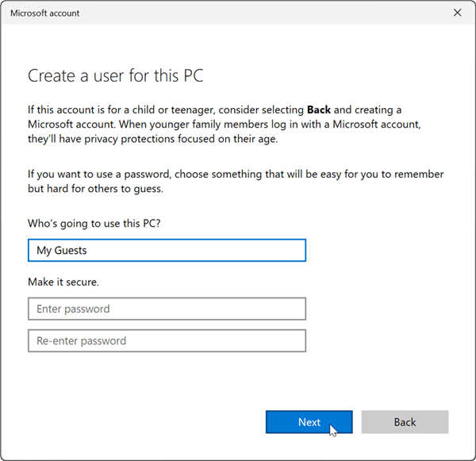This screenshot has height=461, width=476.
Task: Click the bold word Back in the paragraph
Action: (x=319, y=108)
